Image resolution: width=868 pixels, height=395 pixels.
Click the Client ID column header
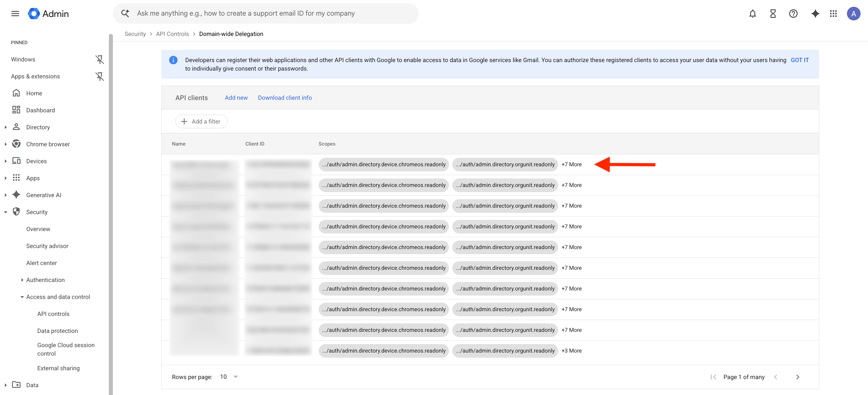tap(255, 144)
